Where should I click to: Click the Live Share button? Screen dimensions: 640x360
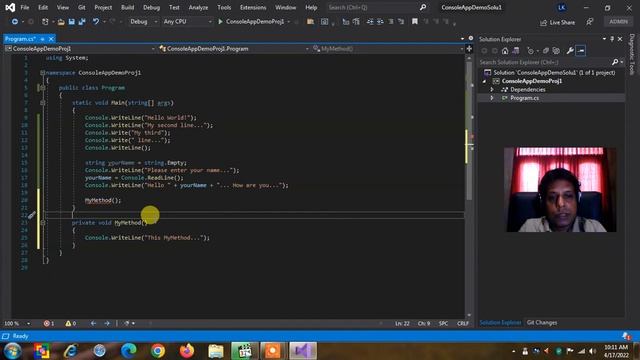pyautogui.click(x=558, y=22)
